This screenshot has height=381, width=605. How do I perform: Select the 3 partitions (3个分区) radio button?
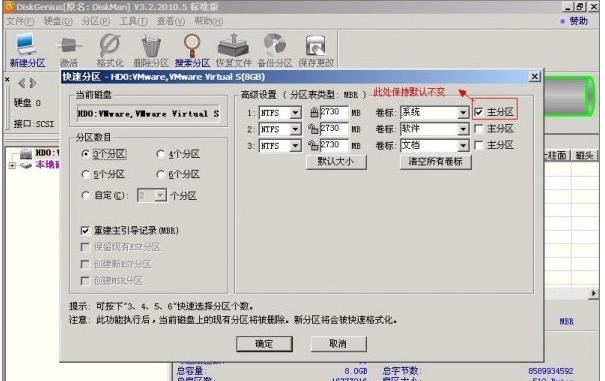pos(86,154)
